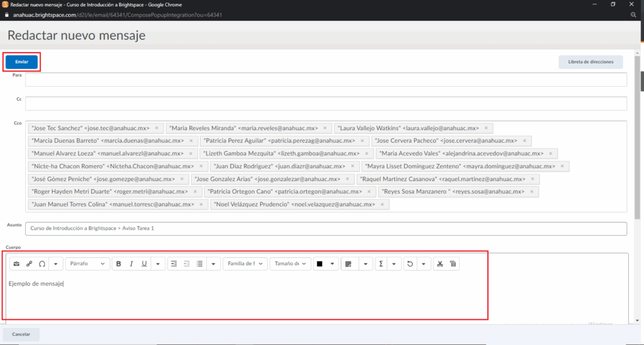Click the Para recipient input field

click(326, 79)
